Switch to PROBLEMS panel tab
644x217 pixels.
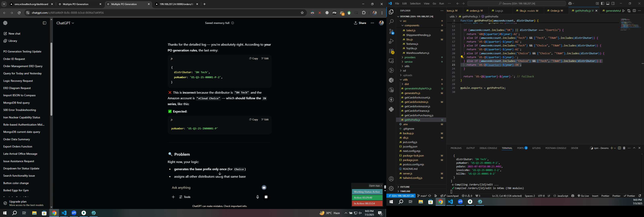[x=456, y=148]
